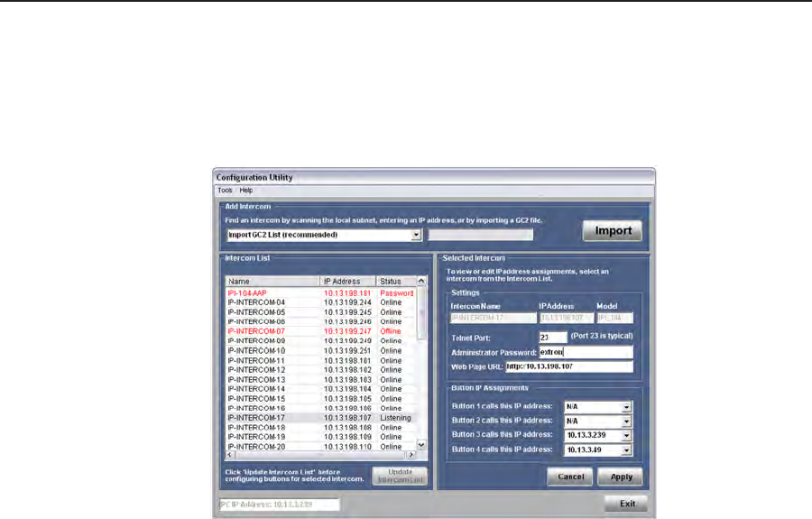Select IP-INTERCOM-11 in the list
This screenshot has height=519, width=812.
(321, 360)
